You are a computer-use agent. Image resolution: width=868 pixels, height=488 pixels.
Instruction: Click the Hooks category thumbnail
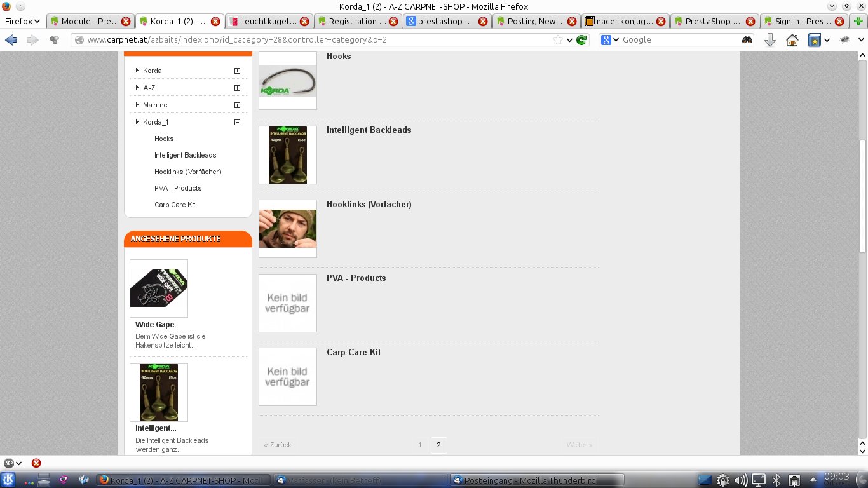click(288, 81)
